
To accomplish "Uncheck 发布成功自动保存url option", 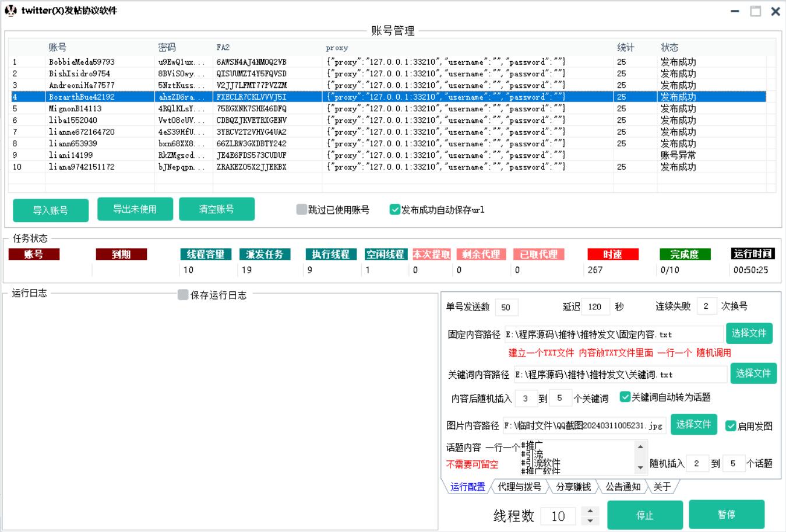I will click(x=395, y=210).
